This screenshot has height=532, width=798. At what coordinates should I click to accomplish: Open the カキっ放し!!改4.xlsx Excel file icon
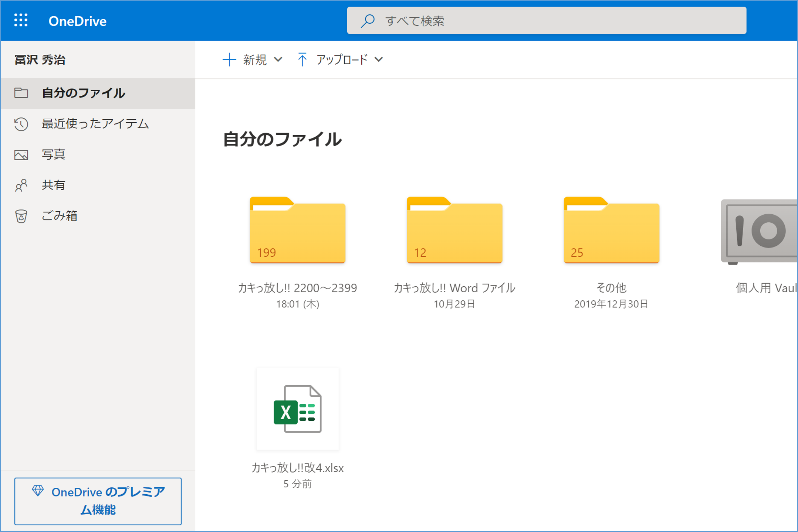click(x=297, y=409)
